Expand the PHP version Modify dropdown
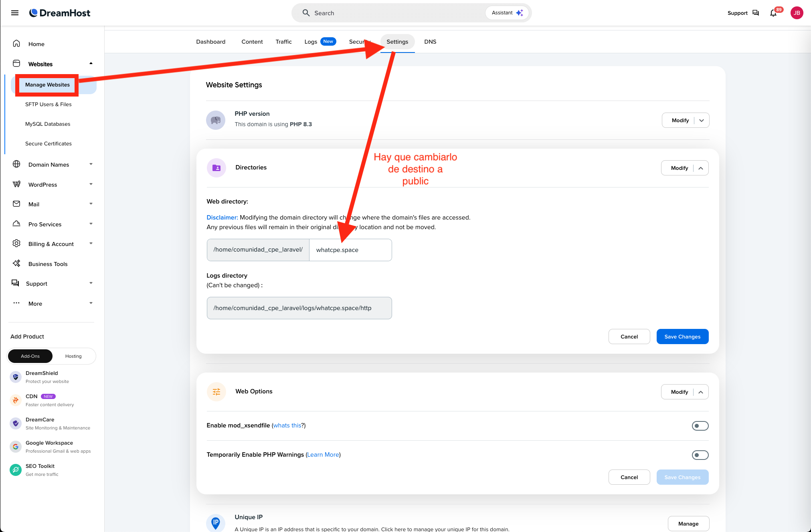 (701, 121)
